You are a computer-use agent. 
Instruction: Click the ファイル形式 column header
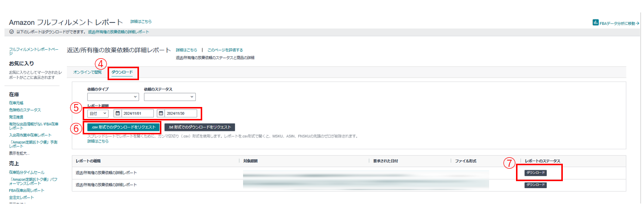point(466,161)
